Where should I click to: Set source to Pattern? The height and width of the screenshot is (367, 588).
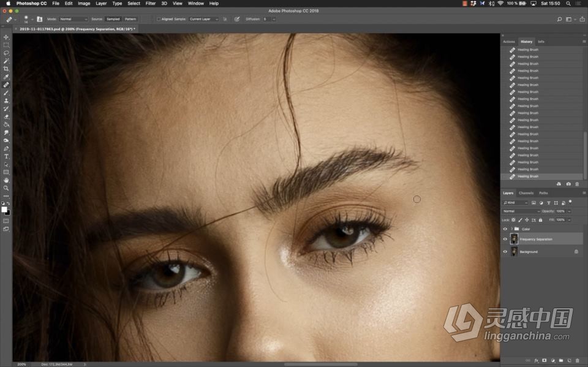[x=130, y=19]
